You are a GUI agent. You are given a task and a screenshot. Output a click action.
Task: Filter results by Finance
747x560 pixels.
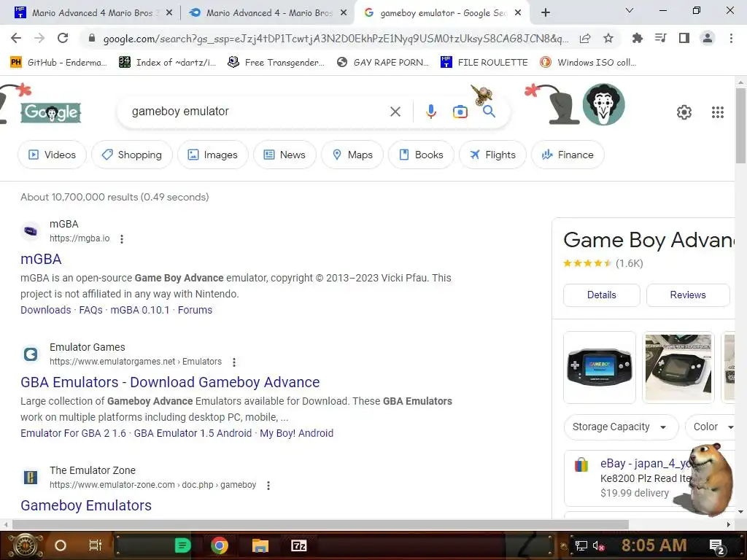coord(568,155)
